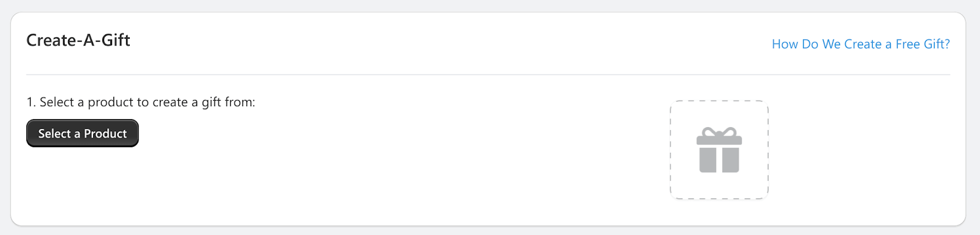The width and height of the screenshot is (980, 235).
Task: Click the word Select on the black button
Action: point(55,133)
